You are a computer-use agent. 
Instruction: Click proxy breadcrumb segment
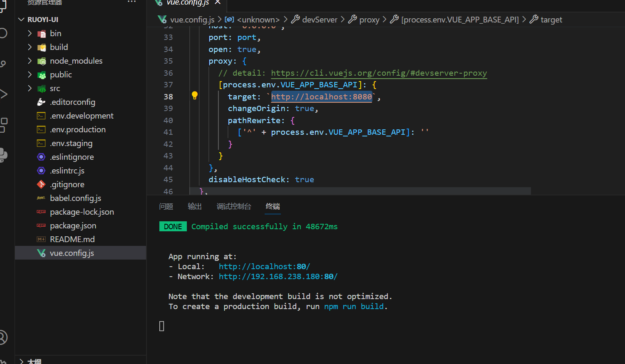coord(369,20)
